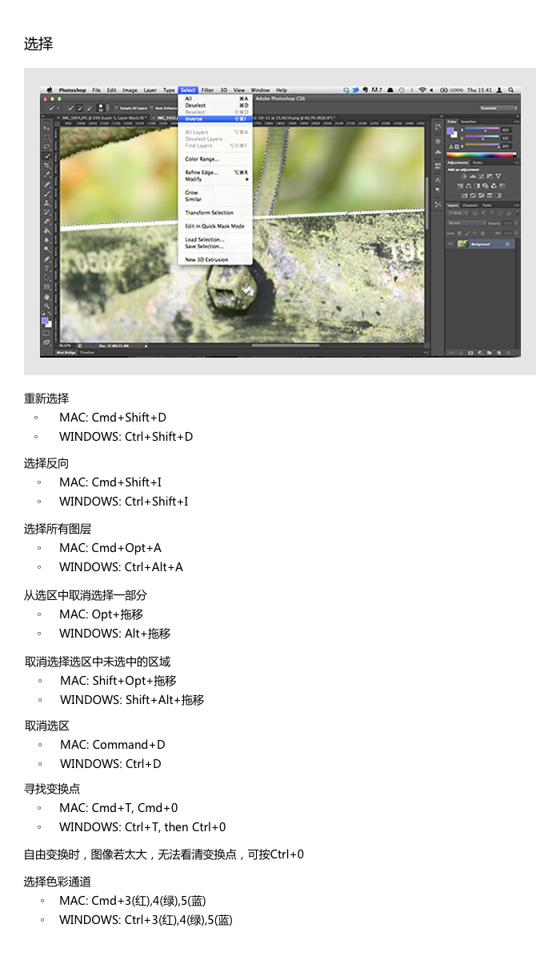Open Spotlight search in menu bar
The image size is (560, 960).
pyautogui.click(x=511, y=90)
